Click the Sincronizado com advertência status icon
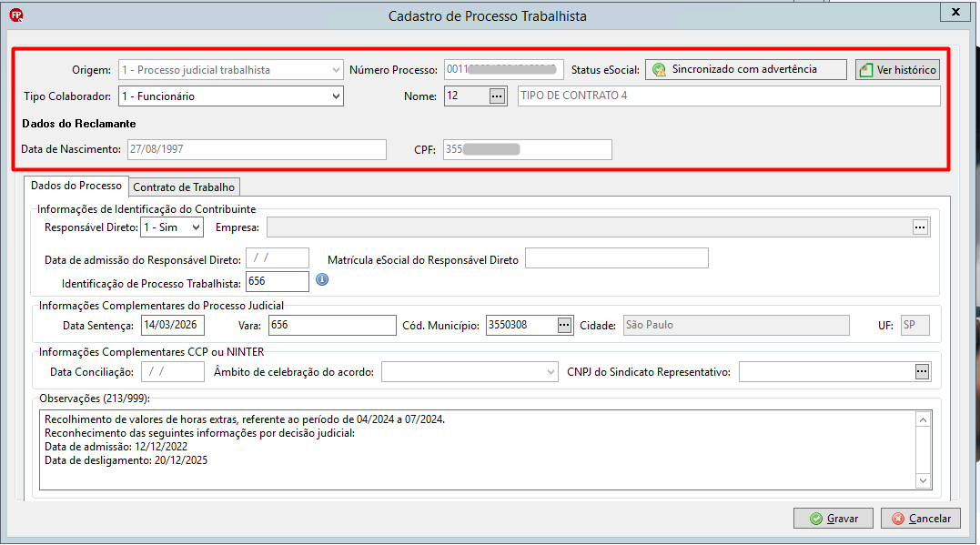Viewport: 980px width, 545px height. click(659, 69)
